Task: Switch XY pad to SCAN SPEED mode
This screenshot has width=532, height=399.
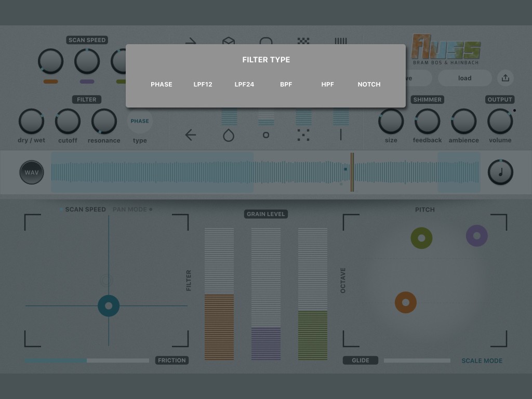Action: coord(85,209)
